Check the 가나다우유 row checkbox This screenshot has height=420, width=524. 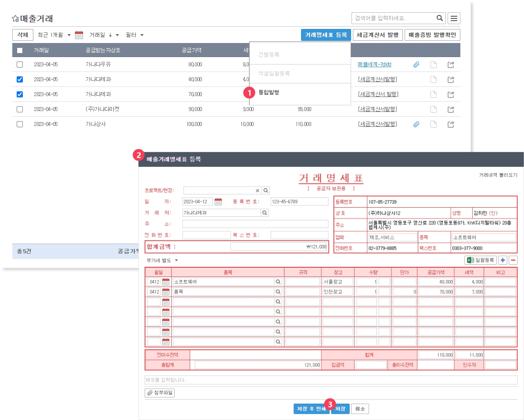pos(20,65)
